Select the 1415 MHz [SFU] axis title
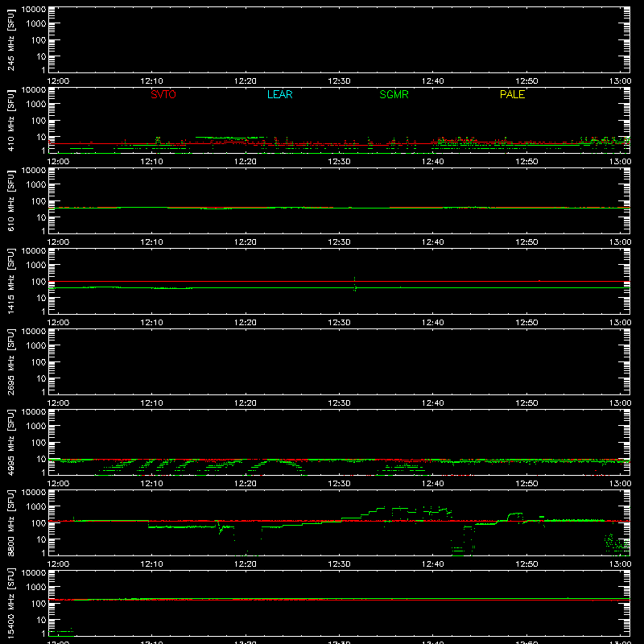This screenshot has height=644, width=644. [x=11, y=281]
